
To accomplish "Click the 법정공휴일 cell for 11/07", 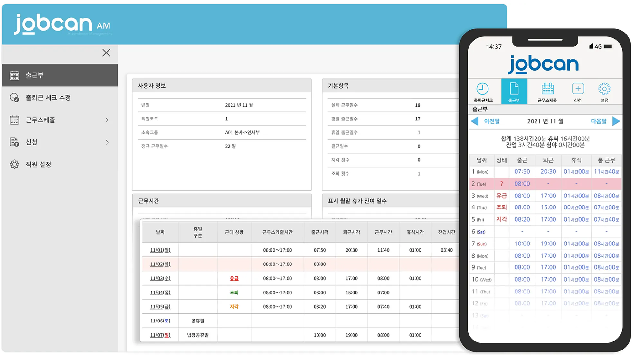I will point(198,335).
